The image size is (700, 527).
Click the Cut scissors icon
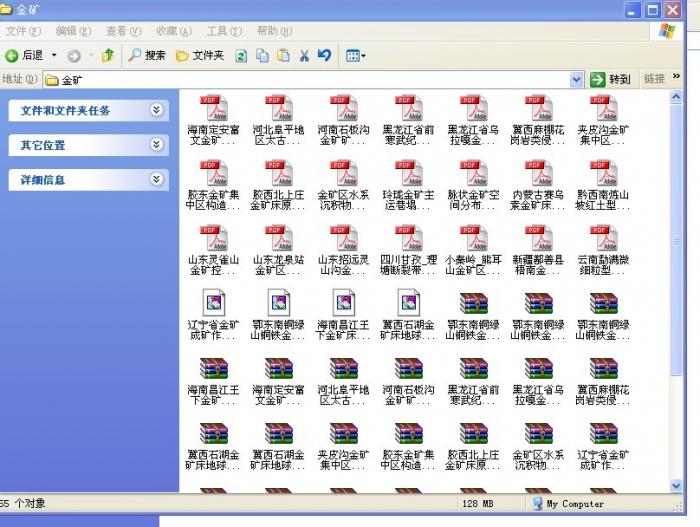coord(304,55)
